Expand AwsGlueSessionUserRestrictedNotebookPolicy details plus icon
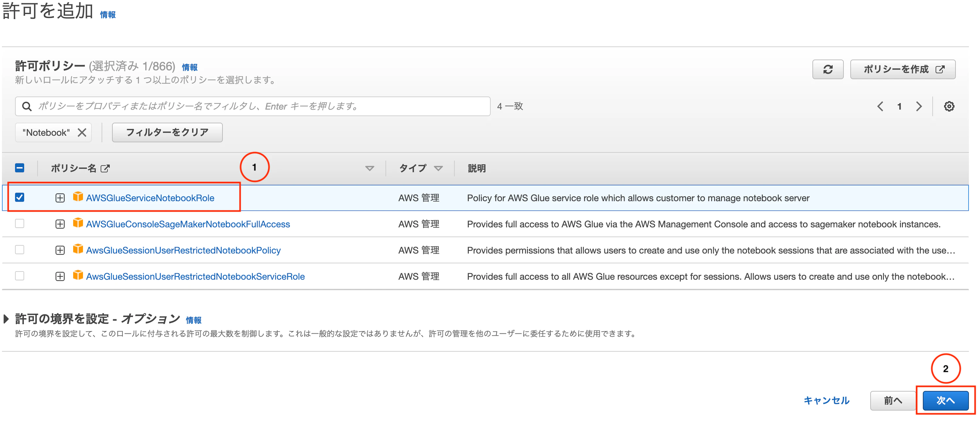This screenshot has height=422, width=980. (60, 250)
